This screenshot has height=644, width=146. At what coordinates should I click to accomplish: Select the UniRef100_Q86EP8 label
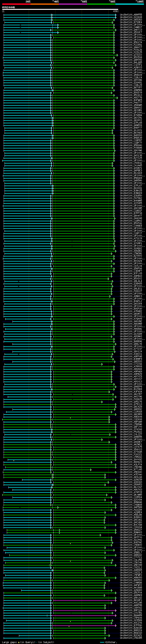[131, 387]
